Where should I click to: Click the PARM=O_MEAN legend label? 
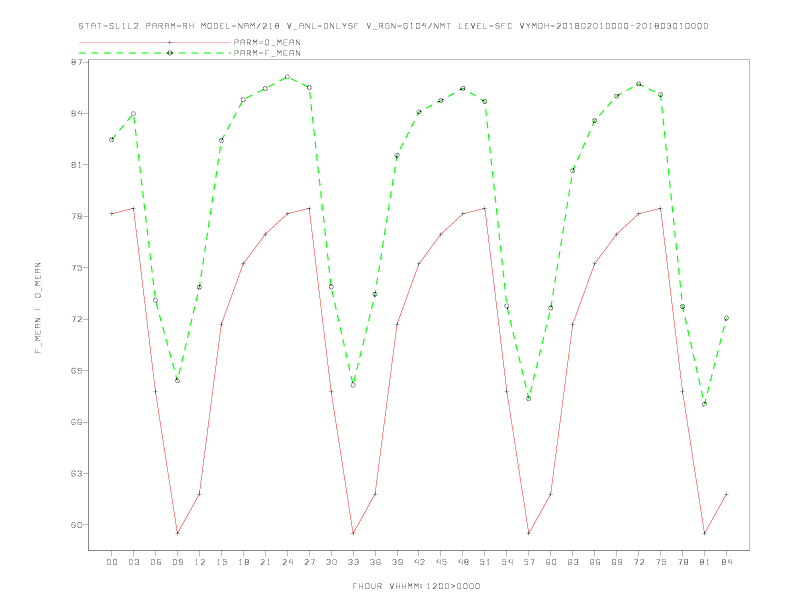(x=267, y=42)
